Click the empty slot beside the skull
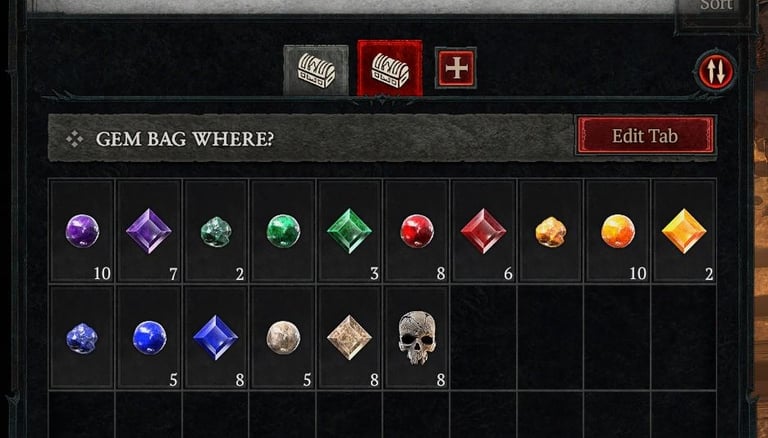Image resolution: width=768 pixels, height=438 pixels. (483, 338)
